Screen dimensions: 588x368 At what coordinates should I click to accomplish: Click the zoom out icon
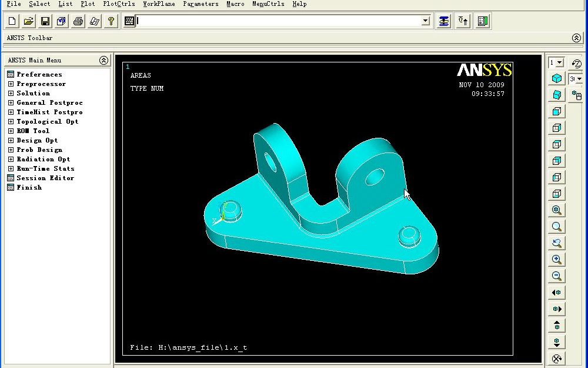pos(556,276)
